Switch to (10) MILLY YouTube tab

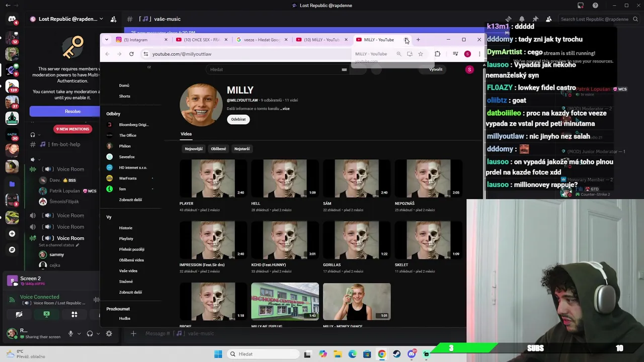click(x=322, y=40)
